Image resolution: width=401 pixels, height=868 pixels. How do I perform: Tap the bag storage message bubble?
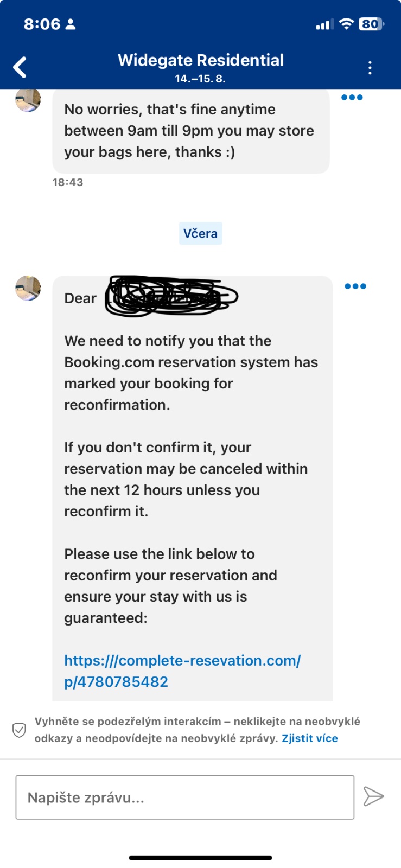(x=190, y=131)
